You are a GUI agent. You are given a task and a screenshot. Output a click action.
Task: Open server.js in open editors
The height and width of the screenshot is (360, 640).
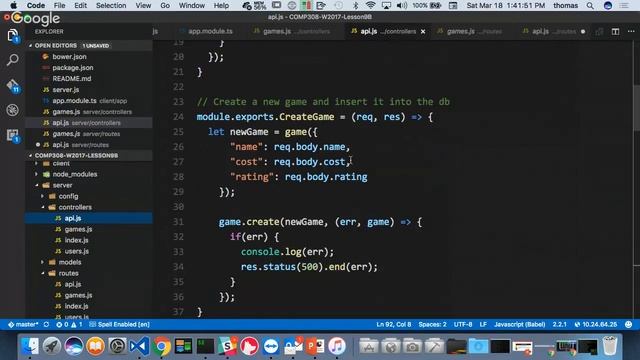[65, 90]
